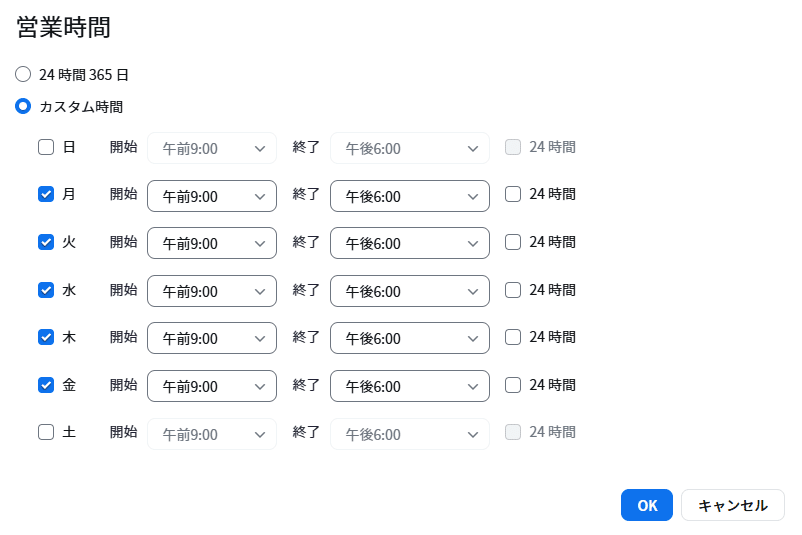Image resolution: width=802 pixels, height=535 pixels.
Task: Tick 24 時間 checkbox on Wednesday row
Action: [513, 290]
